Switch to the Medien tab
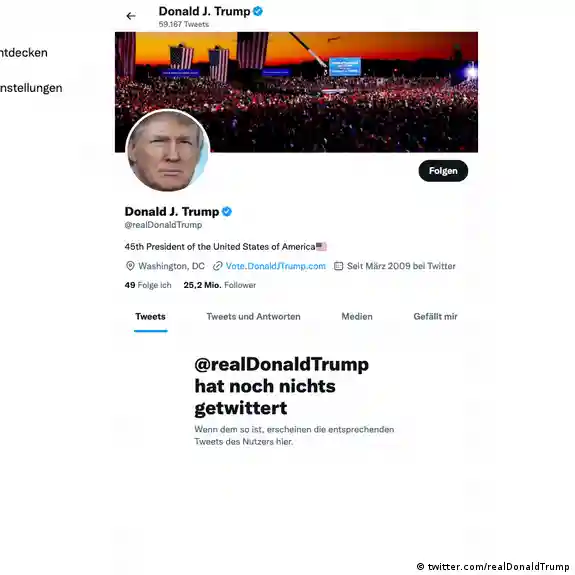Viewport: 575px width, 575px height. tap(357, 316)
